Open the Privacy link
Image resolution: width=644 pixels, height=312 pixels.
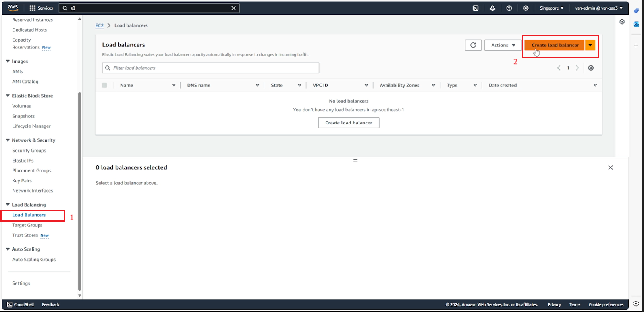(554, 304)
